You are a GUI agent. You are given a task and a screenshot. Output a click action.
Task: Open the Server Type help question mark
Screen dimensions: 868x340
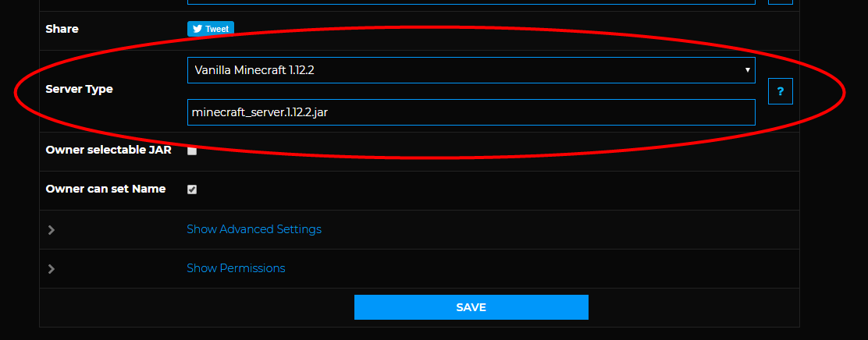tap(781, 91)
